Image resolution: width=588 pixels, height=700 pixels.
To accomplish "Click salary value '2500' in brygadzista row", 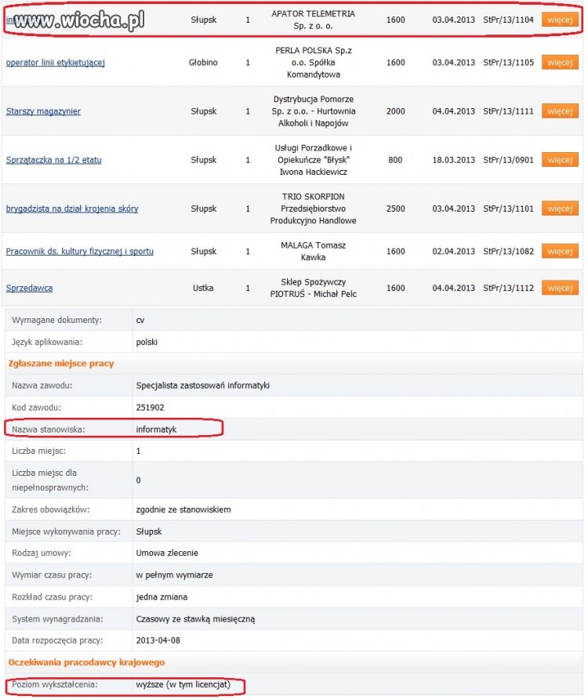I will tap(396, 209).
